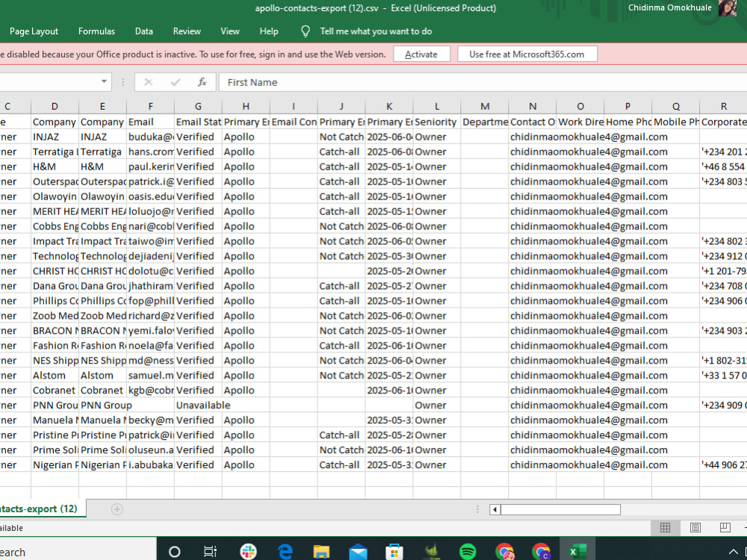Add a new sheet with plus icon
The height and width of the screenshot is (560, 747).
(x=117, y=509)
